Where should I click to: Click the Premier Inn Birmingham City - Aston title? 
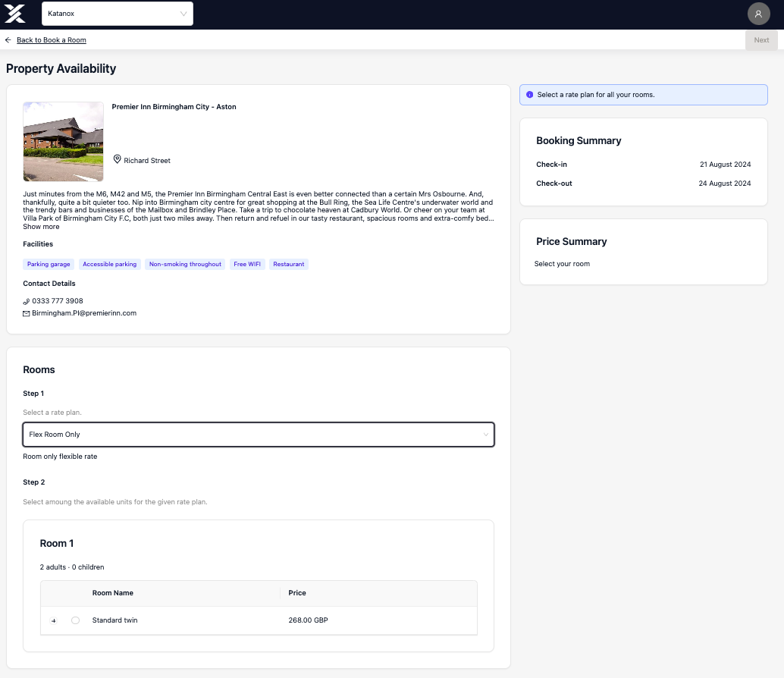pos(174,106)
